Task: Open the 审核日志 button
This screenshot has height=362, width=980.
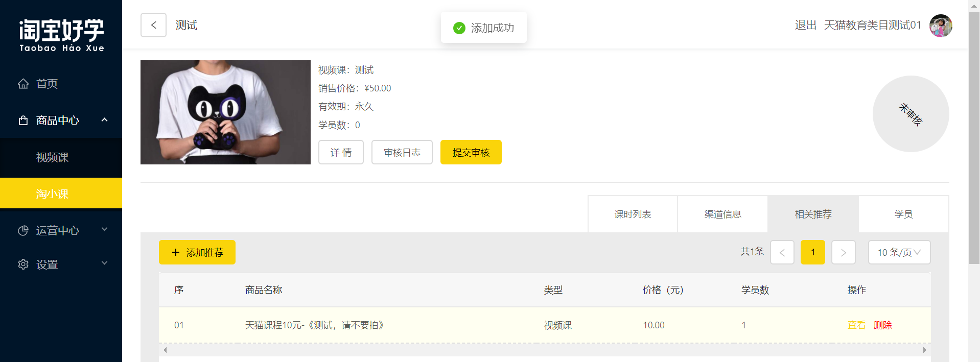Action: pos(402,152)
